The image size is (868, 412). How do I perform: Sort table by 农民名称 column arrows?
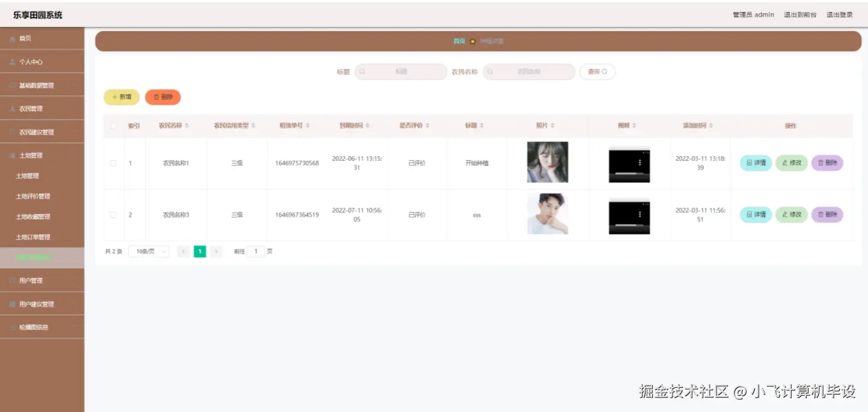click(187, 126)
